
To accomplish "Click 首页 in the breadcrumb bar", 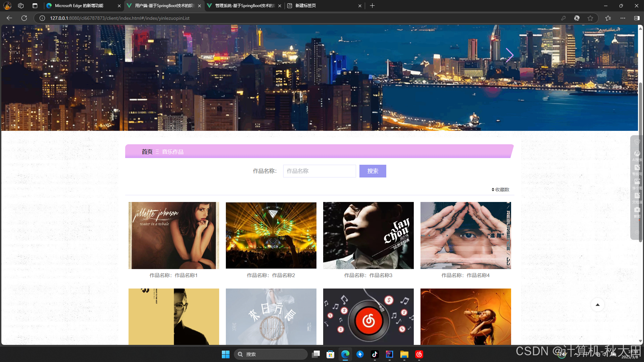I will point(147,152).
